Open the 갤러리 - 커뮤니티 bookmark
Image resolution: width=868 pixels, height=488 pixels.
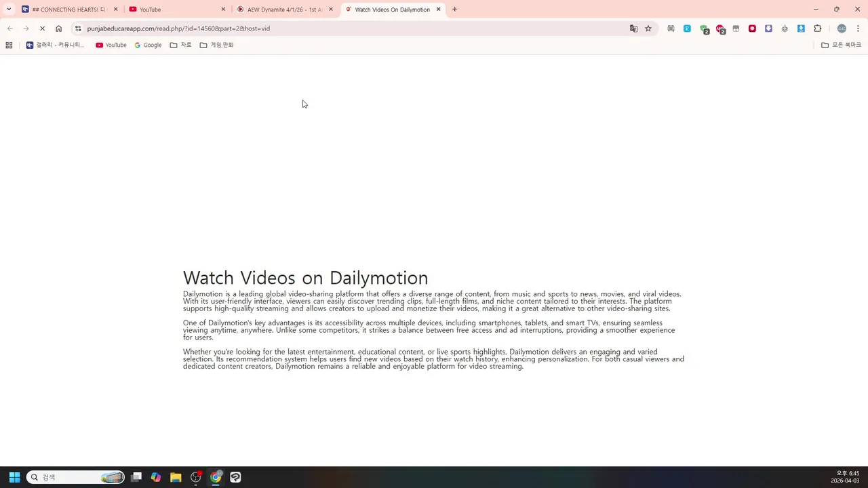tap(55, 45)
